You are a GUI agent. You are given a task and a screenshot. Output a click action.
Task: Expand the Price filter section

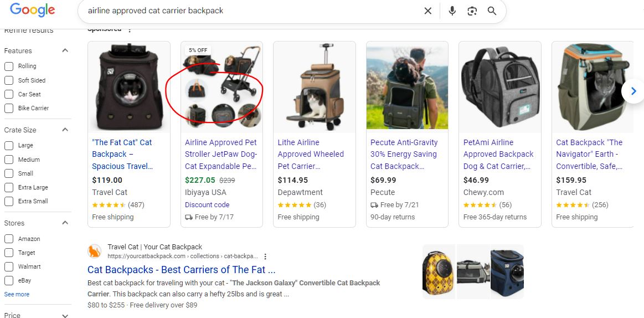coord(65,315)
